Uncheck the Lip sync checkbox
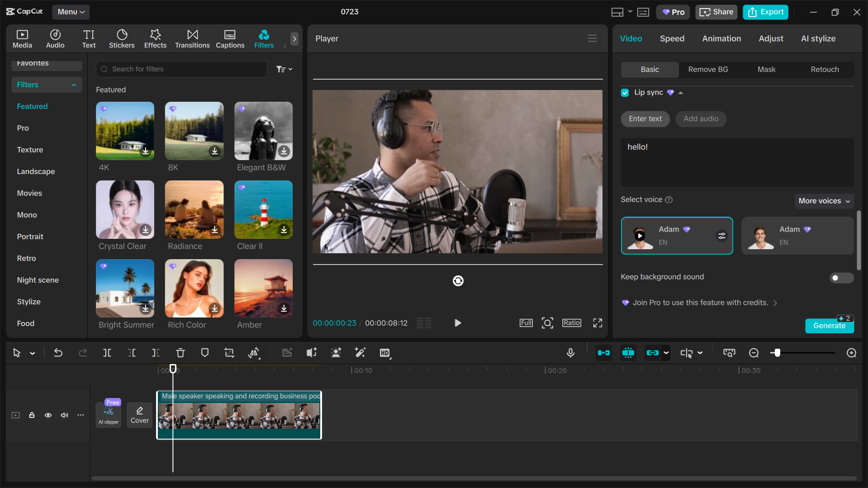Image resolution: width=868 pixels, height=488 pixels. [x=625, y=92]
